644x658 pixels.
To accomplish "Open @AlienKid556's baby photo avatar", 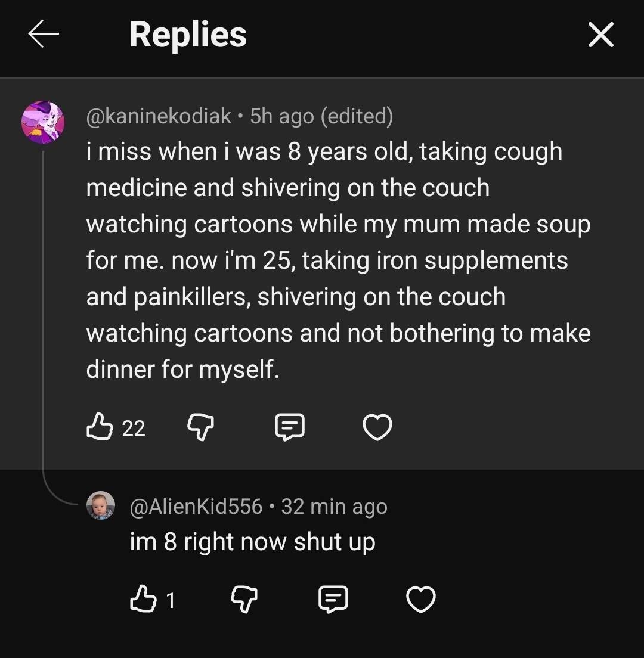I will click(x=101, y=506).
